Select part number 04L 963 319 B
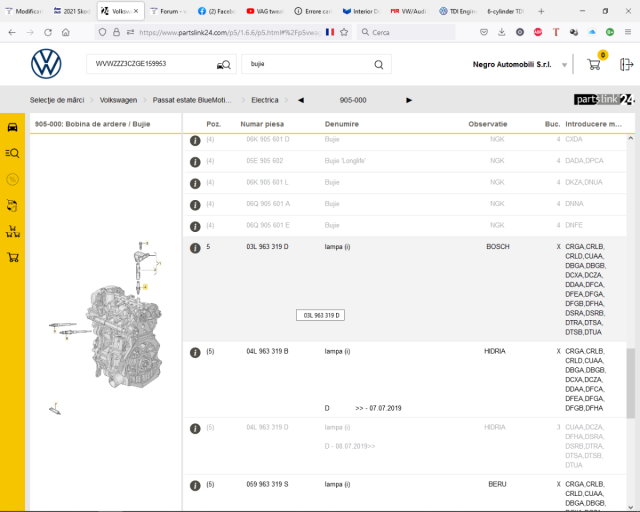The image size is (640, 512). click(x=267, y=351)
